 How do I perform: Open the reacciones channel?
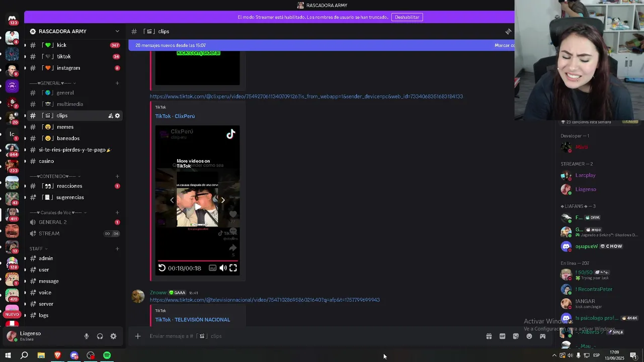pos(74,186)
